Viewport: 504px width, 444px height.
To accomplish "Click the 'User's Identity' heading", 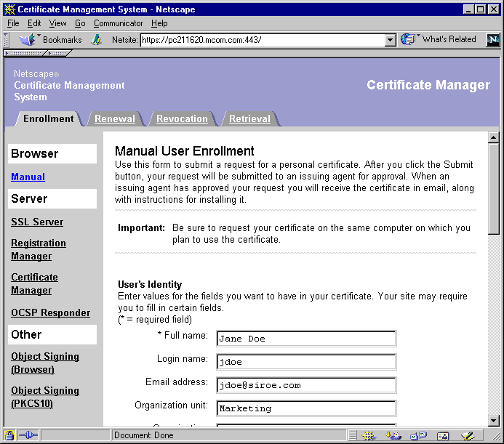I will click(150, 284).
